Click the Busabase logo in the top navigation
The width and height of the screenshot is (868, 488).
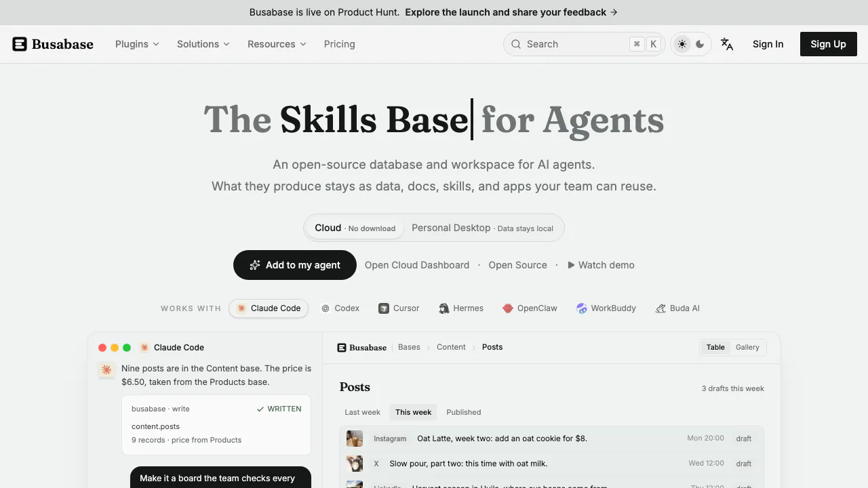(53, 44)
